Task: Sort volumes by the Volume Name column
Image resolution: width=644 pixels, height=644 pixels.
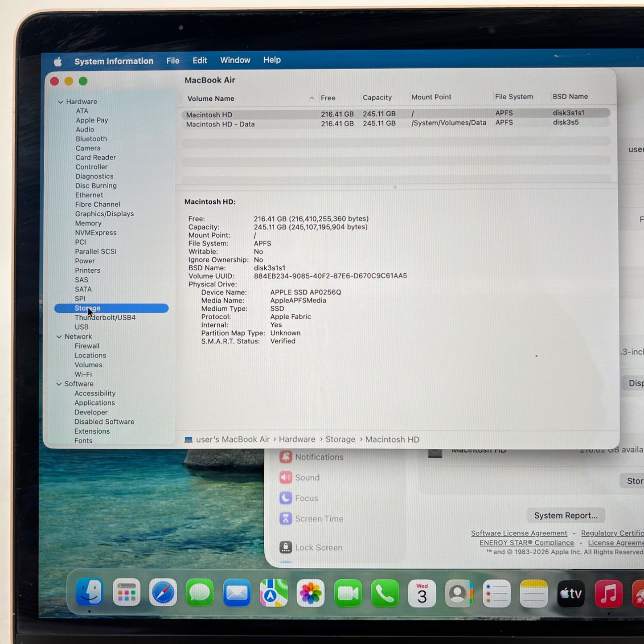Action: tap(211, 98)
